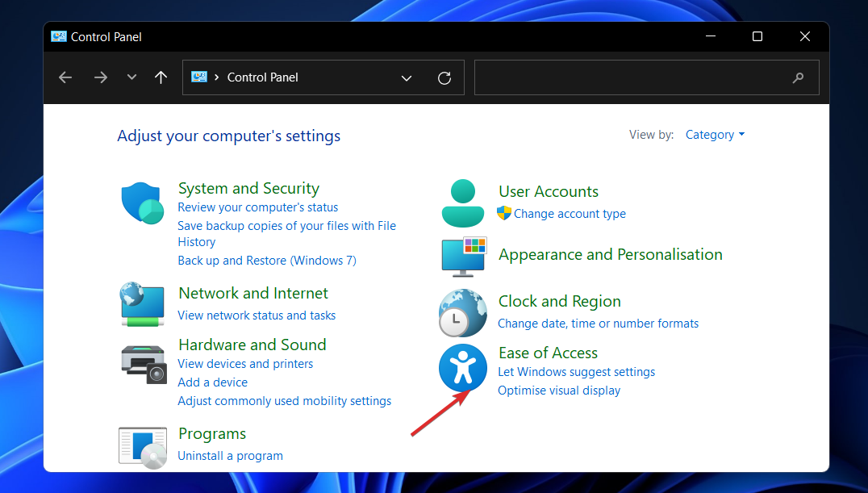Go up one folder level

point(161,77)
